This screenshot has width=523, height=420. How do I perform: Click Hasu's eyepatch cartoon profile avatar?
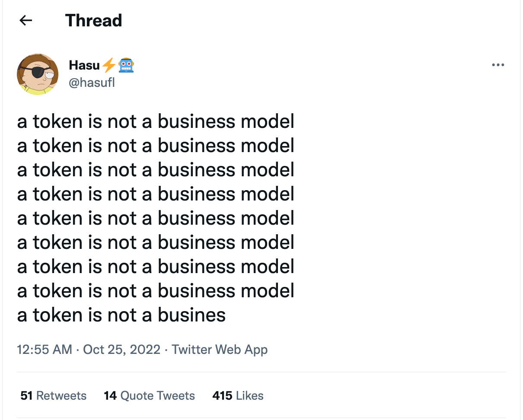pyautogui.click(x=38, y=74)
